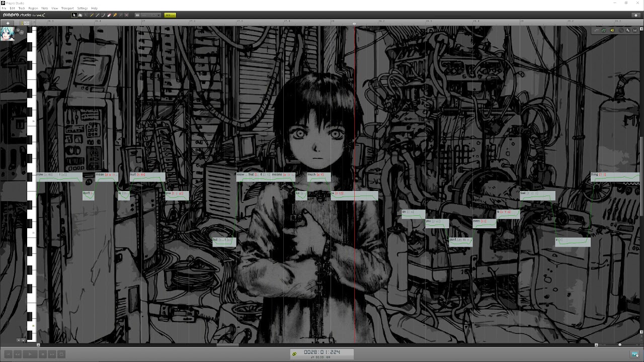
Task: Select the 'means' note
Action: (x=283, y=177)
